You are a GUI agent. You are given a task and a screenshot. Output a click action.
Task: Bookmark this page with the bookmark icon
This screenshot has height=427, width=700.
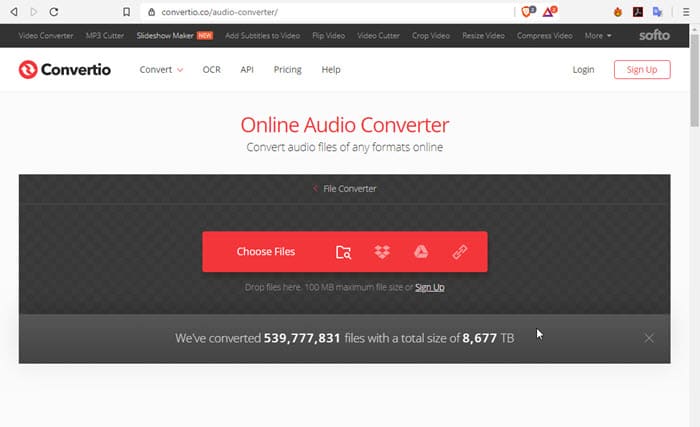coord(126,12)
